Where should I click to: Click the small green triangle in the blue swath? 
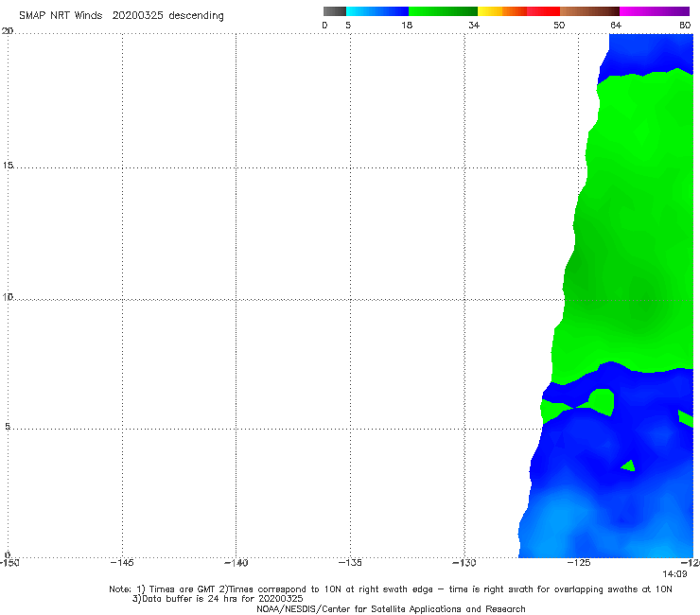628,466
